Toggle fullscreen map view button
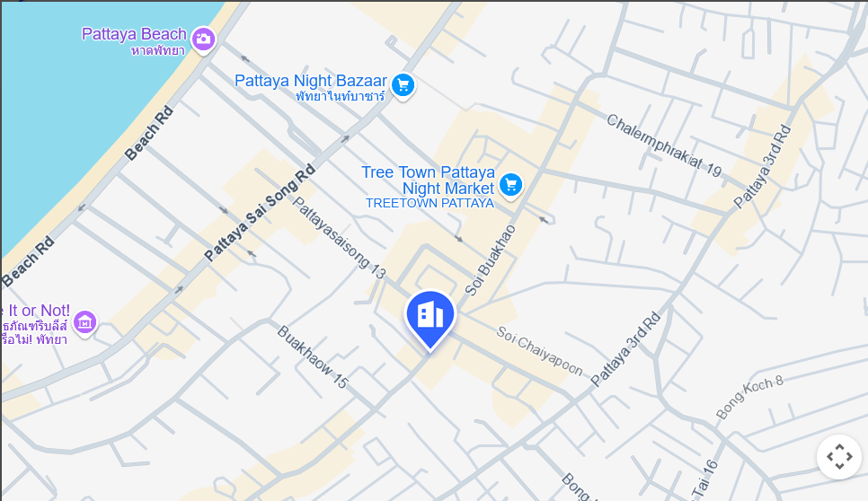This screenshot has width=868, height=501. point(839,457)
